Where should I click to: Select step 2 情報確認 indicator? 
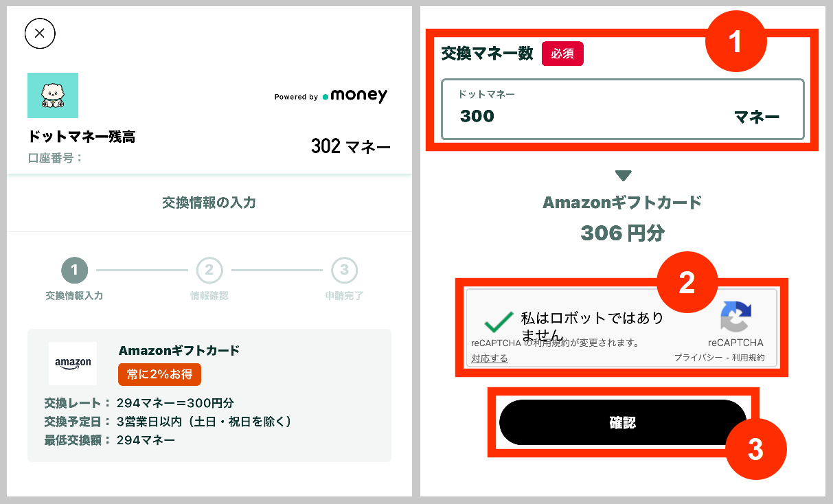[209, 271]
